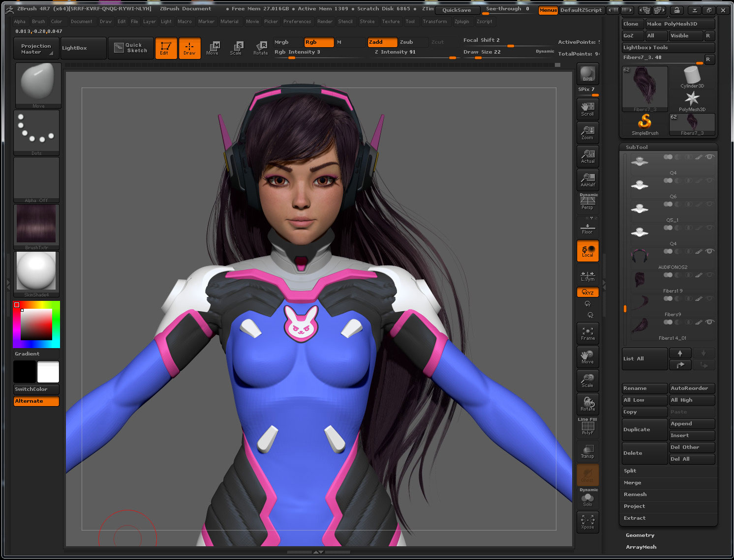Toggle PolyF line fill display
The height and width of the screenshot is (560, 734).
tap(587, 427)
